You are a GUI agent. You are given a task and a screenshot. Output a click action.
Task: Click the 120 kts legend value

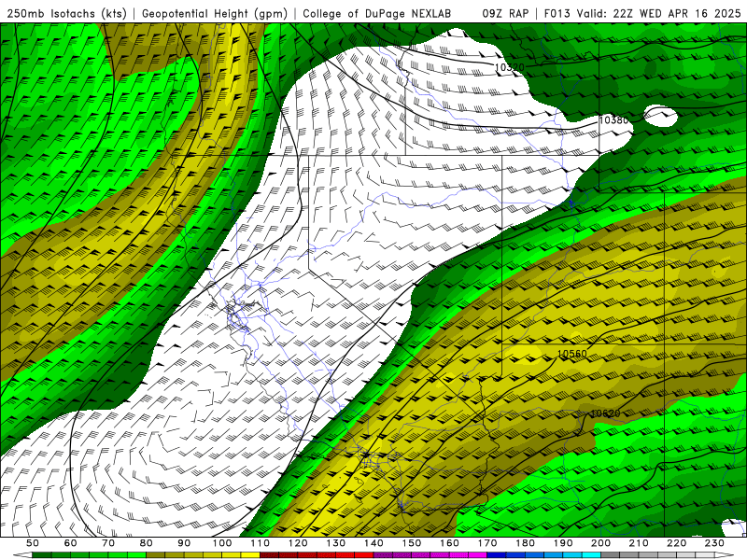(x=298, y=543)
